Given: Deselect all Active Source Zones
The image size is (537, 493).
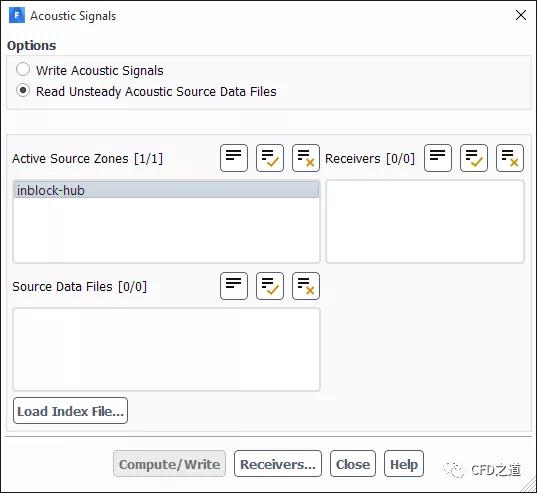Looking at the screenshot, I should pos(306,158).
